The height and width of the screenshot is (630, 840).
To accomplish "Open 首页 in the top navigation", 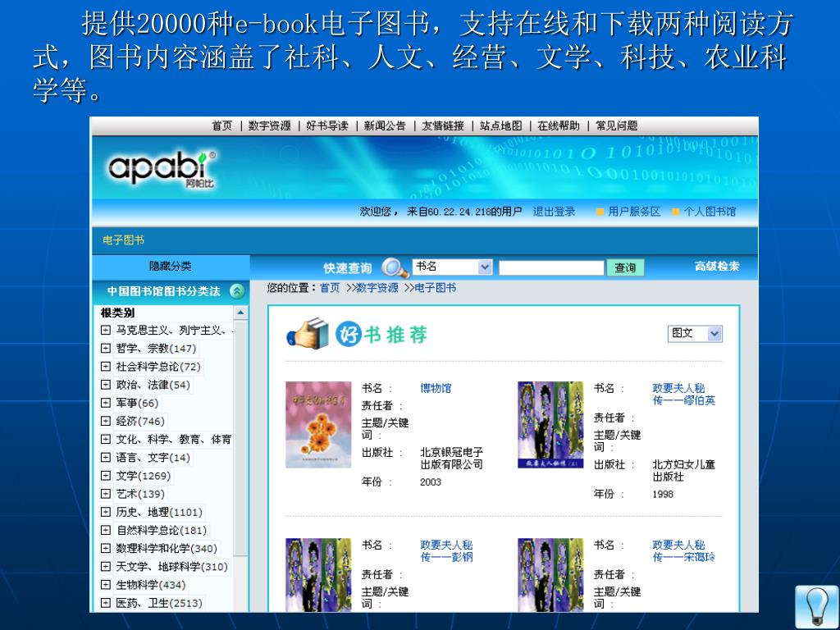I will [x=221, y=126].
